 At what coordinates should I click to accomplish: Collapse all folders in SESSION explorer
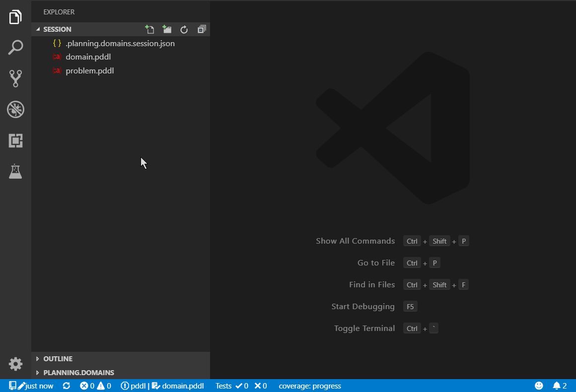[x=202, y=29]
